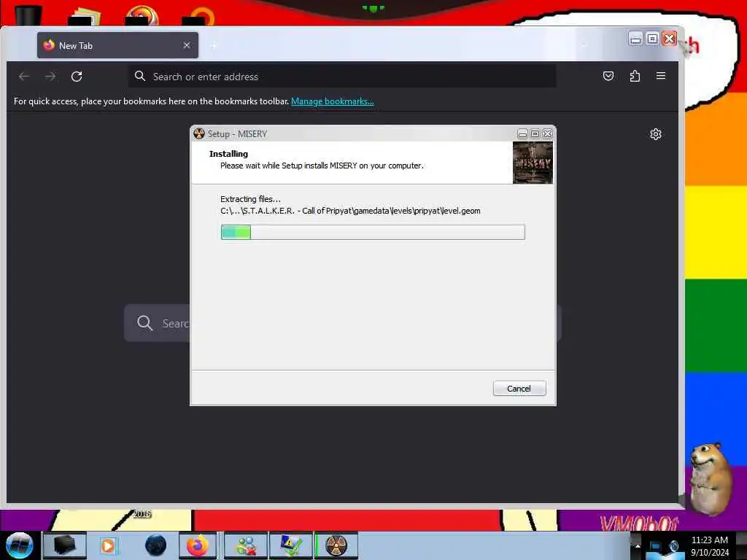Launch the media player taskbar icon
747x560 pixels.
click(108, 545)
